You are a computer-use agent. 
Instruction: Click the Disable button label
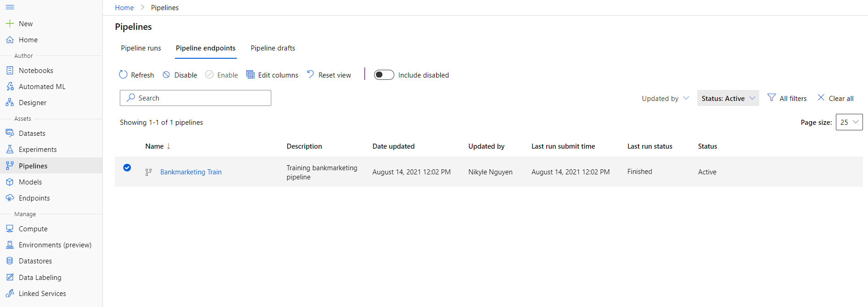(x=185, y=75)
